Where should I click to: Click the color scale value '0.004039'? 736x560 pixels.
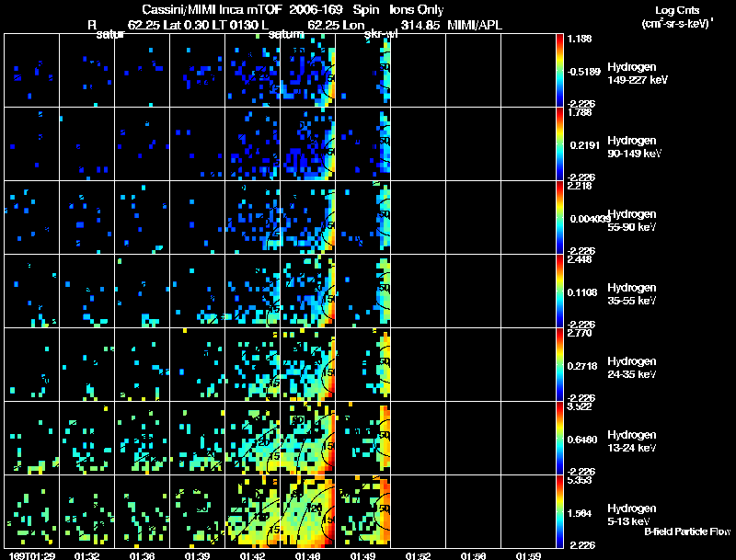tap(591, 219)
